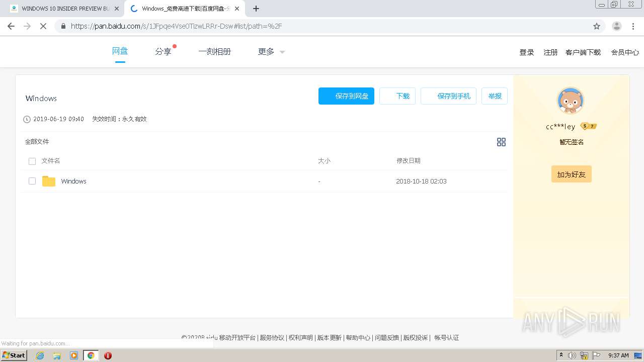Click the 全部文件 breadcrumb
Viewport: 644px width, 362px height.
37,142
